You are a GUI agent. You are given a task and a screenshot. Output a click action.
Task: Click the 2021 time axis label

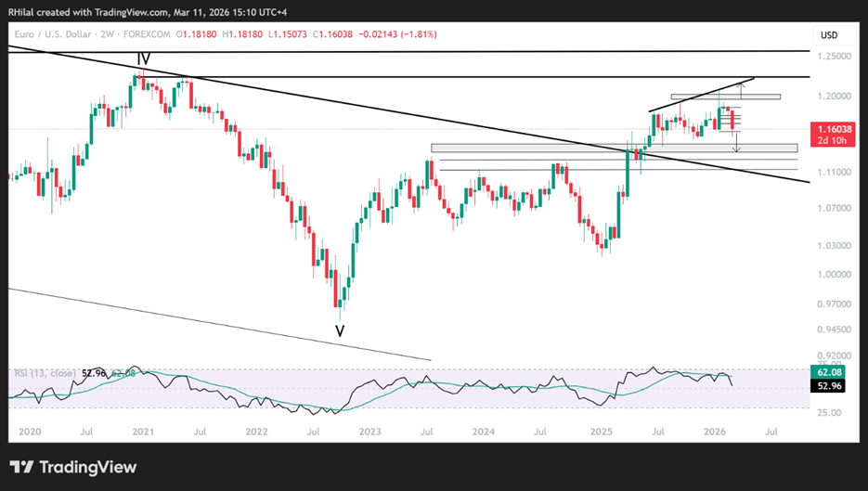[143, 432]
